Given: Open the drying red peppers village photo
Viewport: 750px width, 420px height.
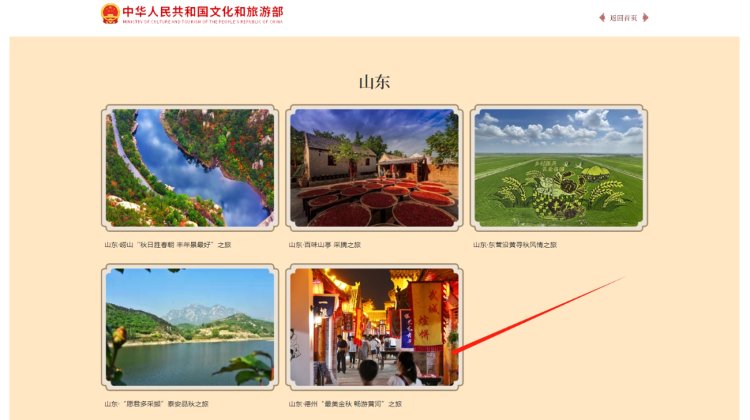Looking at the screenshot, I should click(x=374, y=168).
